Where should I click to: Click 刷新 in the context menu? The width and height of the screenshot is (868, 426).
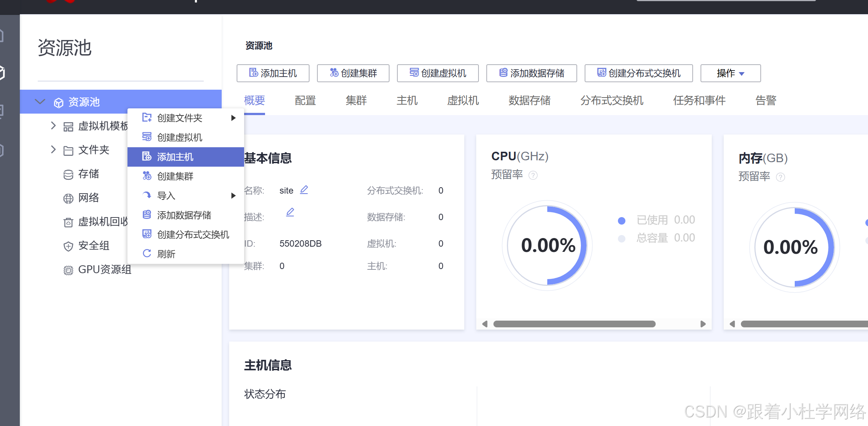(x=166, y=254)
